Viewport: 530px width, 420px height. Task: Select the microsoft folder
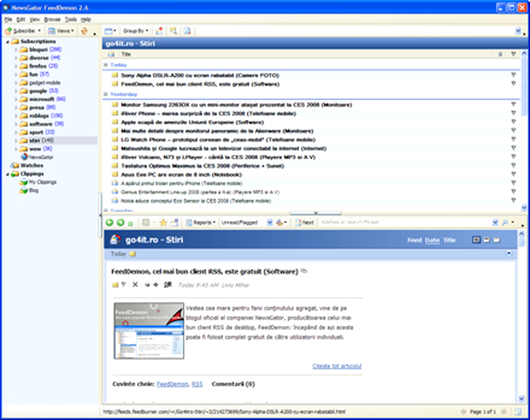tap(42, 99)
